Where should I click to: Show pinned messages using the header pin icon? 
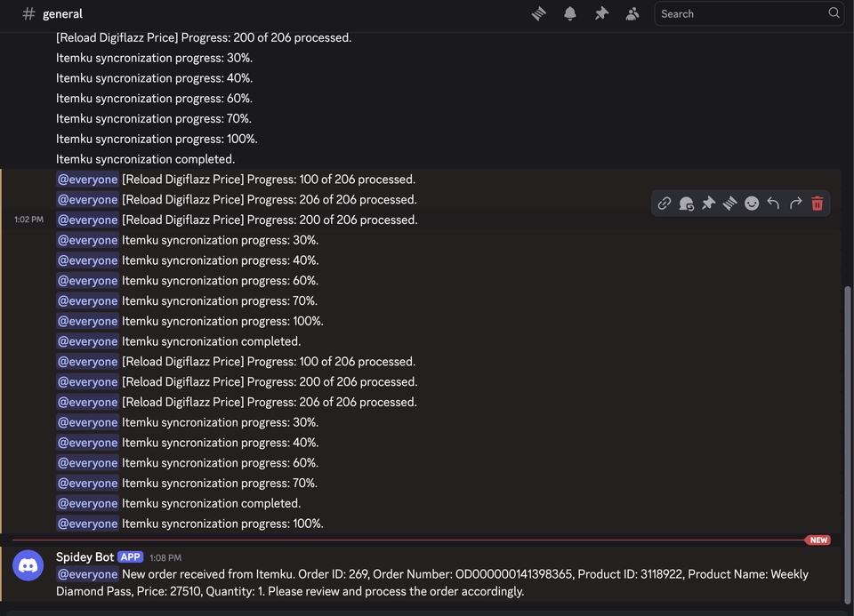601,13
